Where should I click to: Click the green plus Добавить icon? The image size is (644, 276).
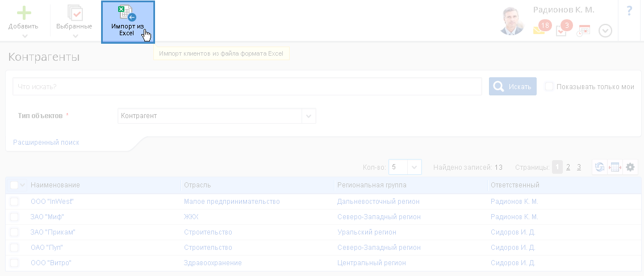point(24,12)
